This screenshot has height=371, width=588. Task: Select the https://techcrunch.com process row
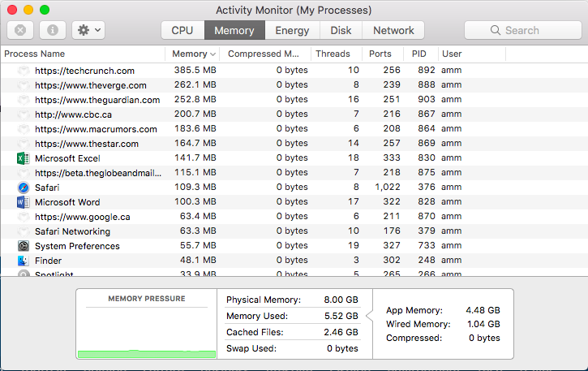(294, 71)
